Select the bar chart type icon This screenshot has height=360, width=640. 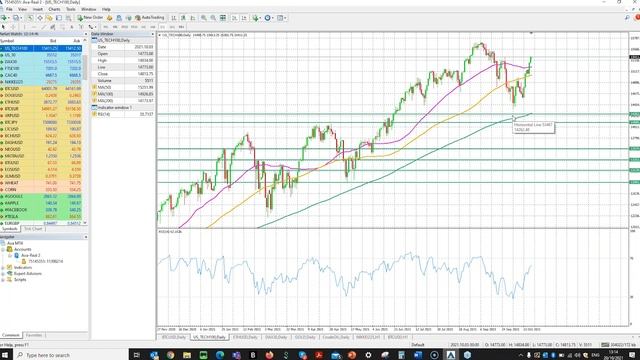[174, 18]
